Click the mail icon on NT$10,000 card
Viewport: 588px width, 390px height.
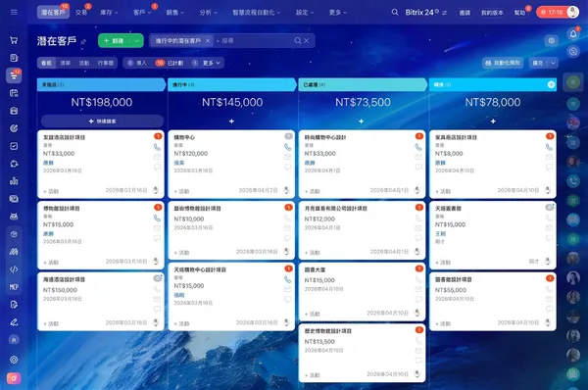coord(287,228)
